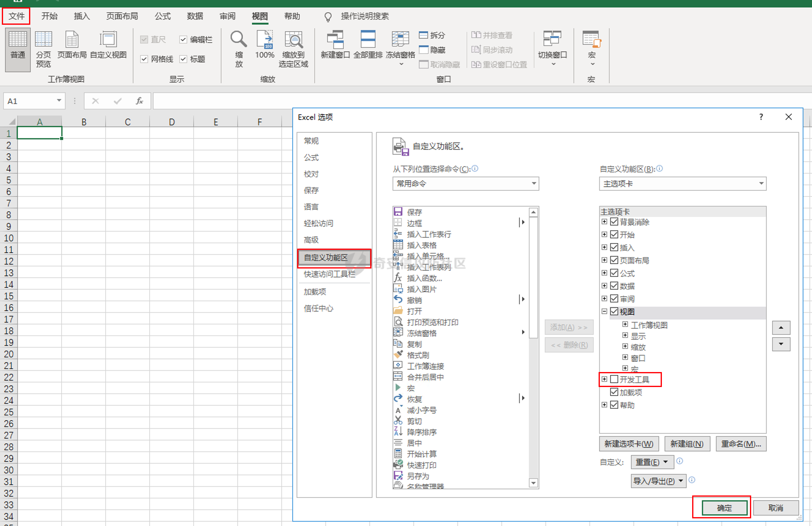Click the lightbulb Tell Me search icon

(x=328, y=16)
